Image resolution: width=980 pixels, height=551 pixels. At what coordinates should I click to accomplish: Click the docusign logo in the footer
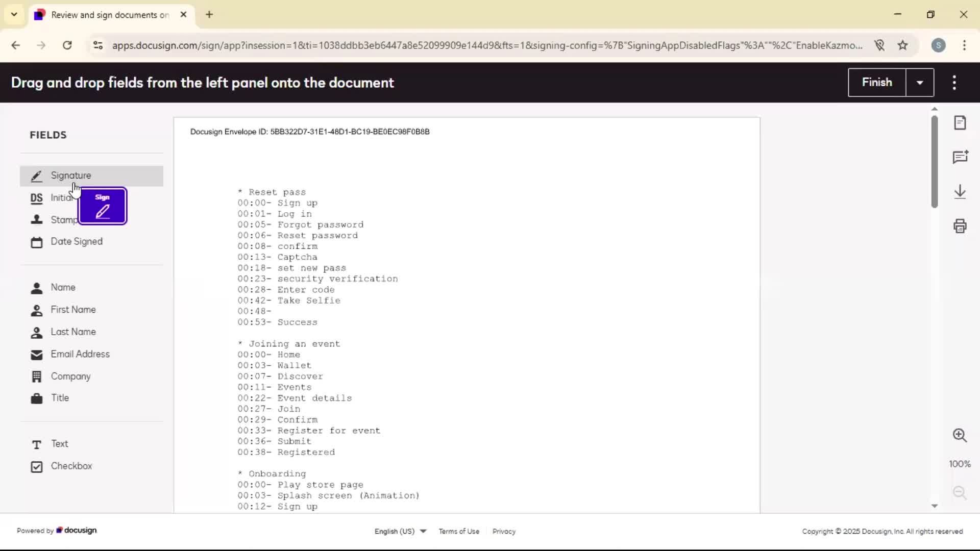point(77,530)
